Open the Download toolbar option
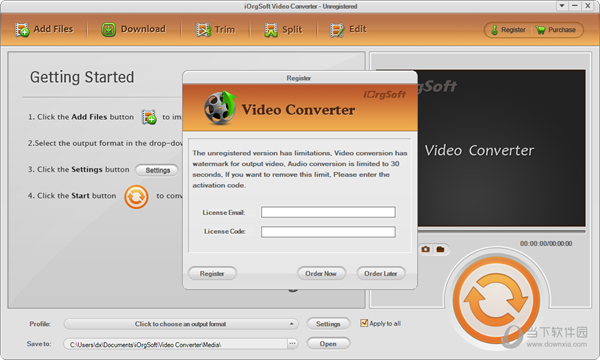 134,29
